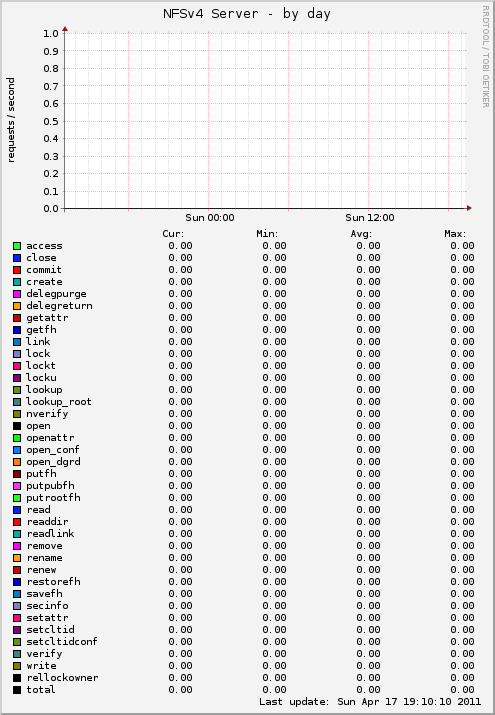Click the green access legend swatch
The height and width of the screenshot is (715, 495).
17,246
